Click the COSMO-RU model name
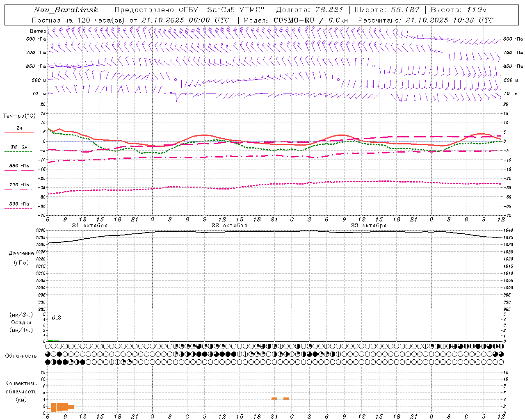Screen dimensions: 525x420 (294, 20)
